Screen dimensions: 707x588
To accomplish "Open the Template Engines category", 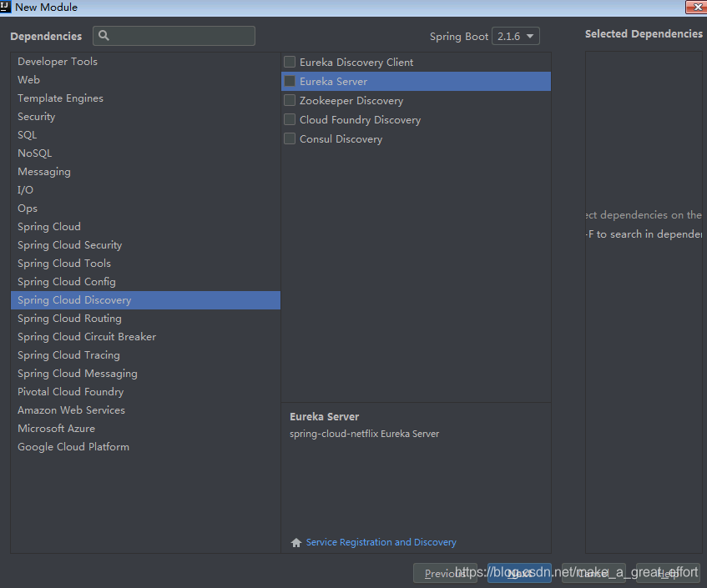I will 145,98.
